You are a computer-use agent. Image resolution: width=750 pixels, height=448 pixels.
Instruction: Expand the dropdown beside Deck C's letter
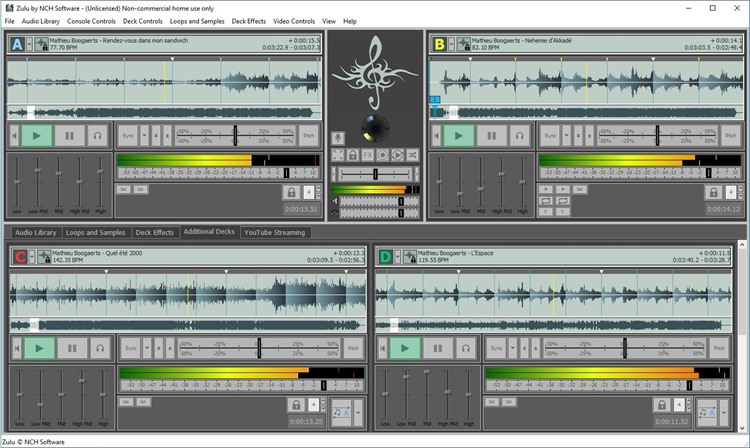pyautogui.click(x=33, y=257)
